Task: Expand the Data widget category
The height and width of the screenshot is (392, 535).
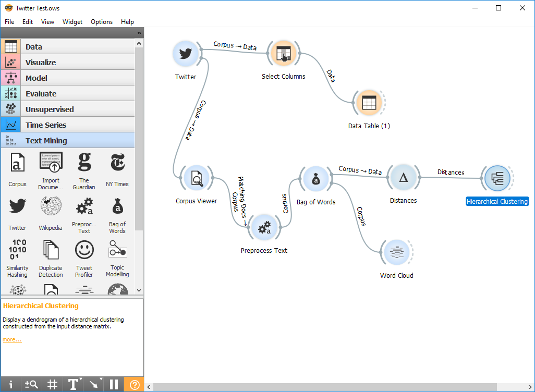Action: (x=68, y=47)
